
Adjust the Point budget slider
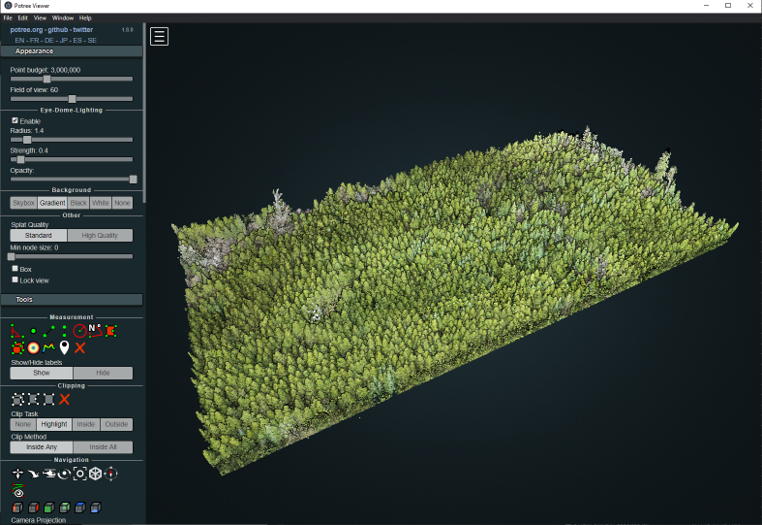[x=47, y=79]
